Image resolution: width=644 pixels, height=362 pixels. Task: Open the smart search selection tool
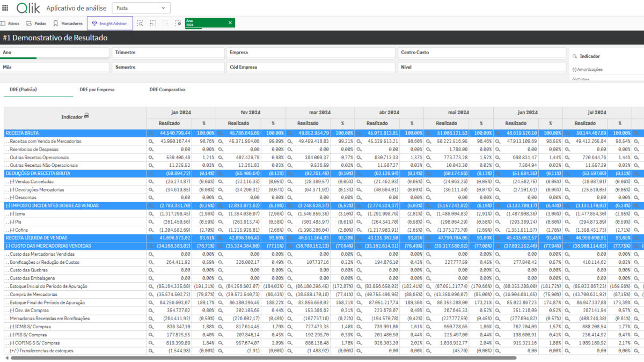140,24
